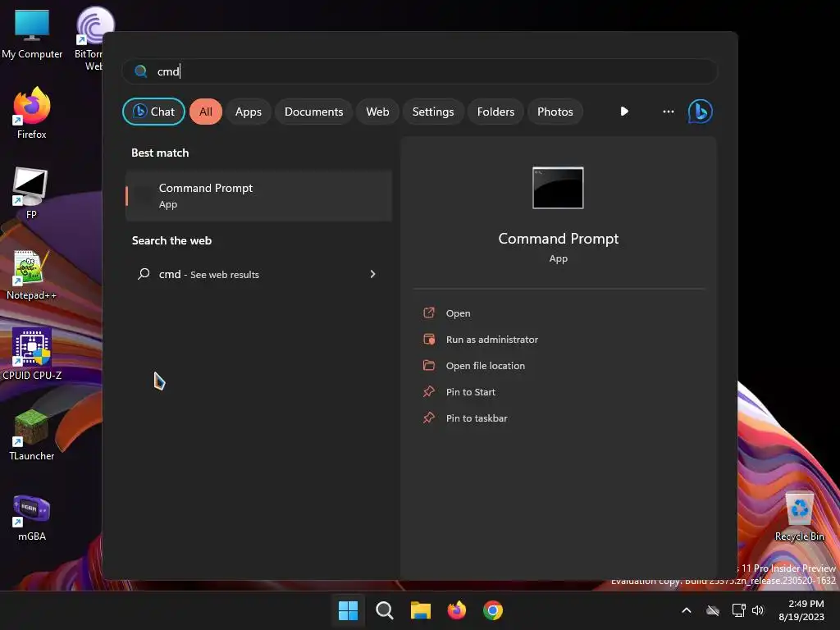Launch Google Chrome from the taskbar
Screen dimensions: 840x630
(493, 610)
